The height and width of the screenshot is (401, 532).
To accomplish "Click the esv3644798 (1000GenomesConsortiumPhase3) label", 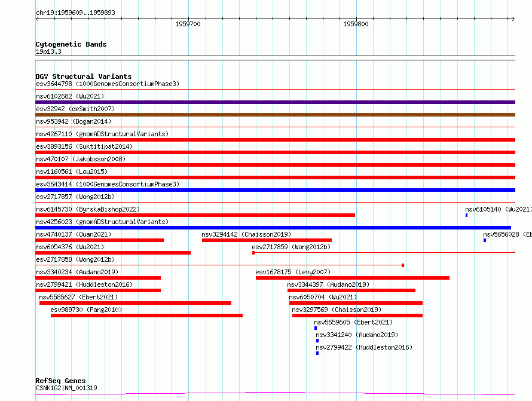I will point(108,84).
